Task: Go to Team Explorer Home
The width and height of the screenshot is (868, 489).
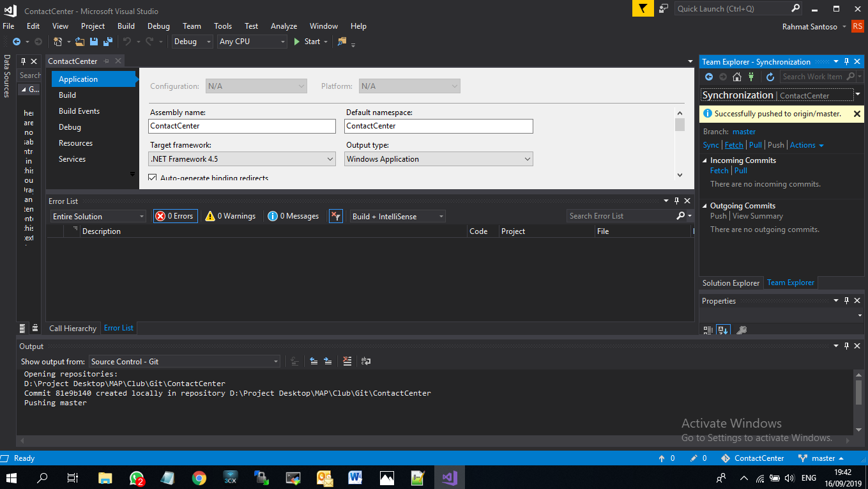Action: [x=737, y=77]
